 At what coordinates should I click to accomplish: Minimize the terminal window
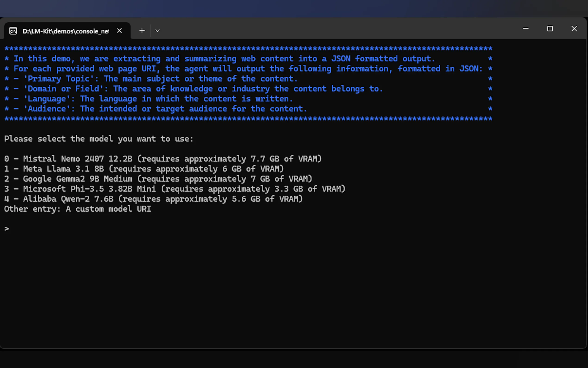coord(526,29)
